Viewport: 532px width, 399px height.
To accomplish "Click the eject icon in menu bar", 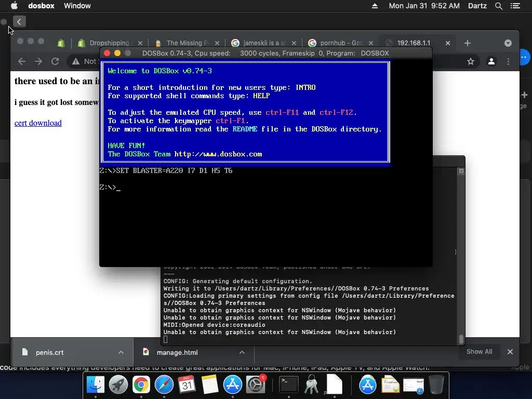I will [x=375, y=6].
